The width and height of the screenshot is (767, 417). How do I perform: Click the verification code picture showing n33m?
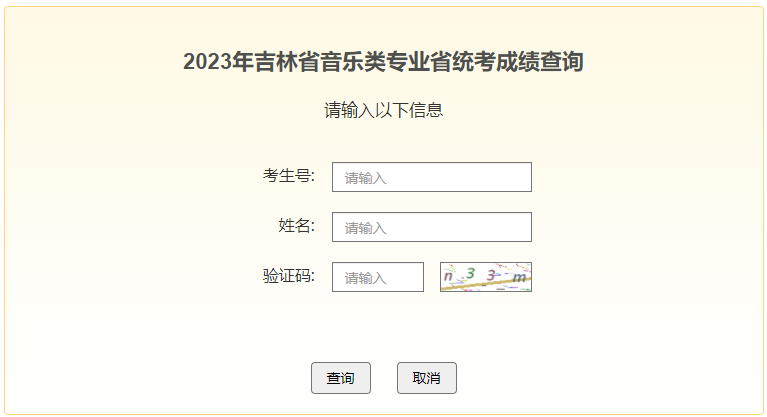[486, 277]
